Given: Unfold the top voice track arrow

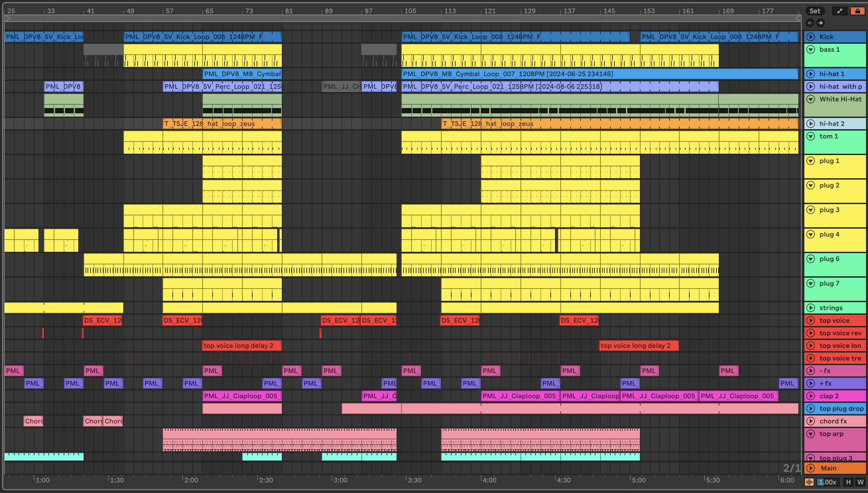Looking at the screenshot, I should (x=810, y=320).
